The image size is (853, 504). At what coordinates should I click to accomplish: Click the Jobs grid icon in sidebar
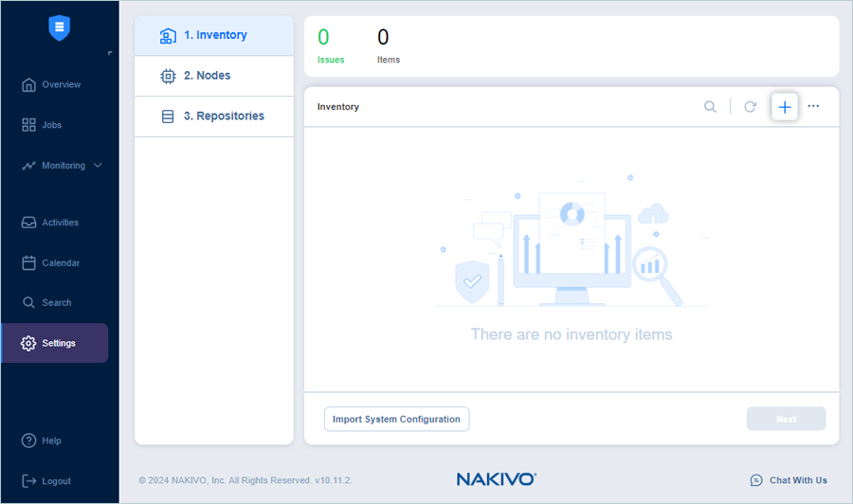pyautogui.click(x=28, y=125)
